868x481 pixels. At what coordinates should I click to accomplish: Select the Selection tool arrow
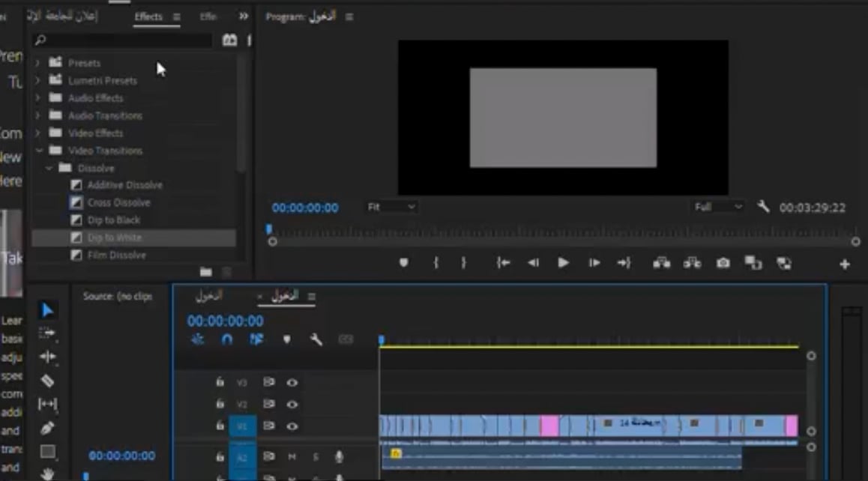48,310
